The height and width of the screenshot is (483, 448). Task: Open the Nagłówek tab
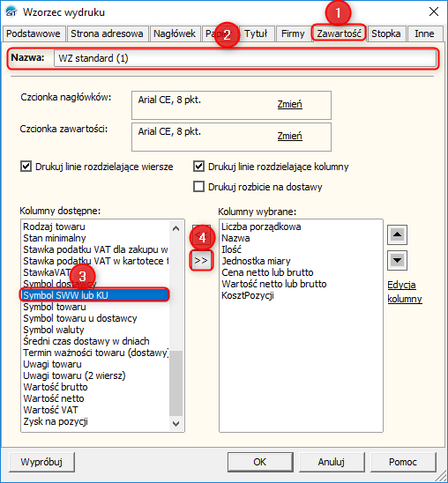pyautogui.click(x=175, y=33)
